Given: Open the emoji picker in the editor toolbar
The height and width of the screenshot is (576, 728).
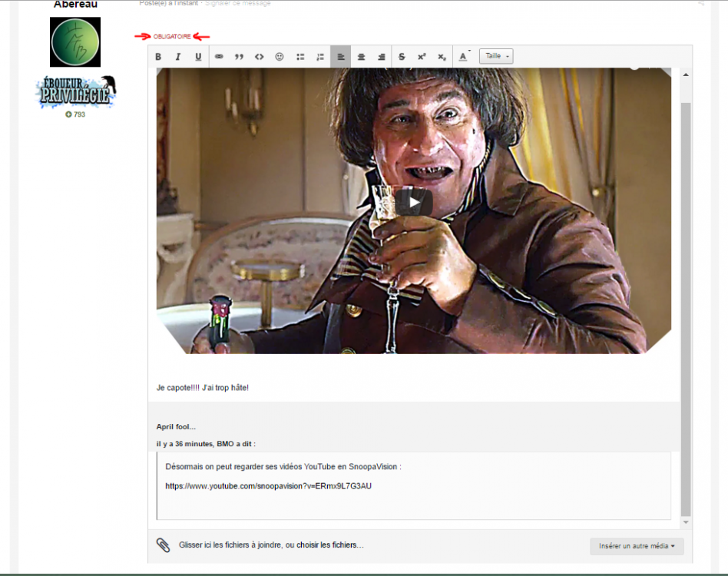Looking at the screenshot, I should click(x=279, y=56).
